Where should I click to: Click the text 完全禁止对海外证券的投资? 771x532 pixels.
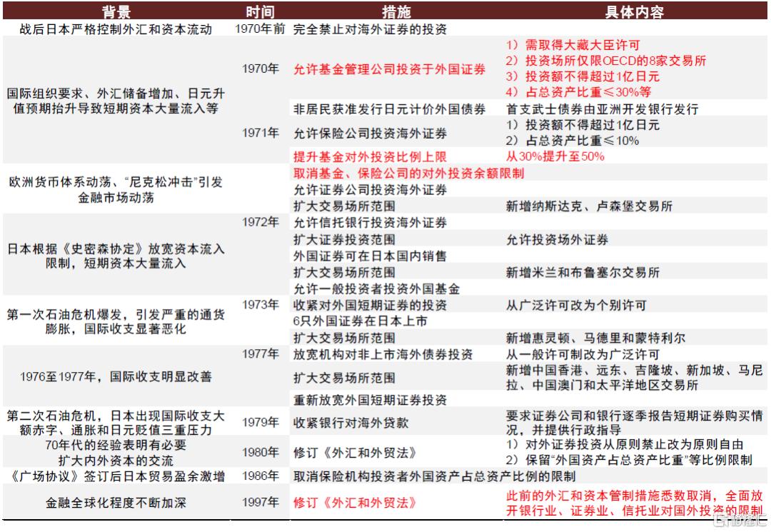tap(370, 29)
